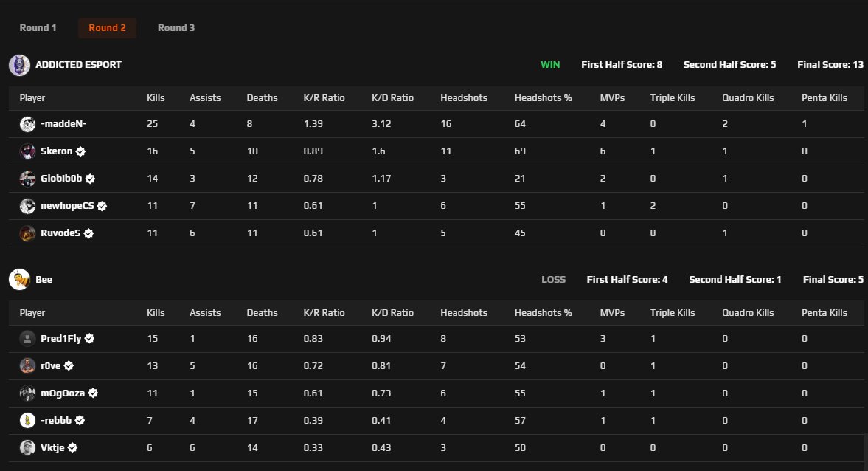Click verified badge next to m0g0oza

(x=93, y=393)
